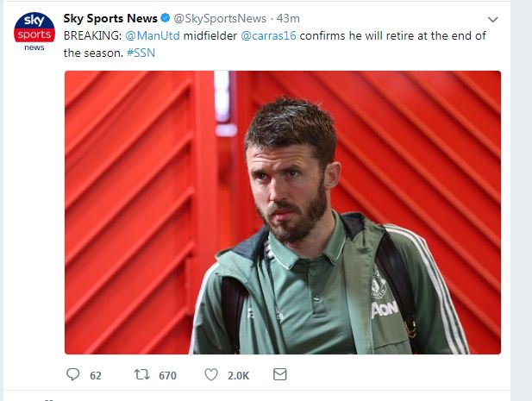Click the reply speech bubble icon
Image resolution: width=532 pixels, height=401 pixels.
coord(72,374)
